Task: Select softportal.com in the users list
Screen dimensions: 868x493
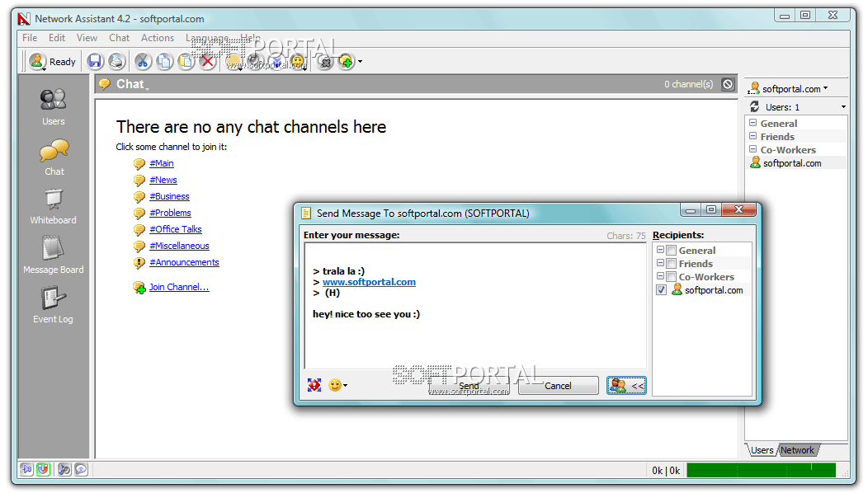Action: (792, 163)
